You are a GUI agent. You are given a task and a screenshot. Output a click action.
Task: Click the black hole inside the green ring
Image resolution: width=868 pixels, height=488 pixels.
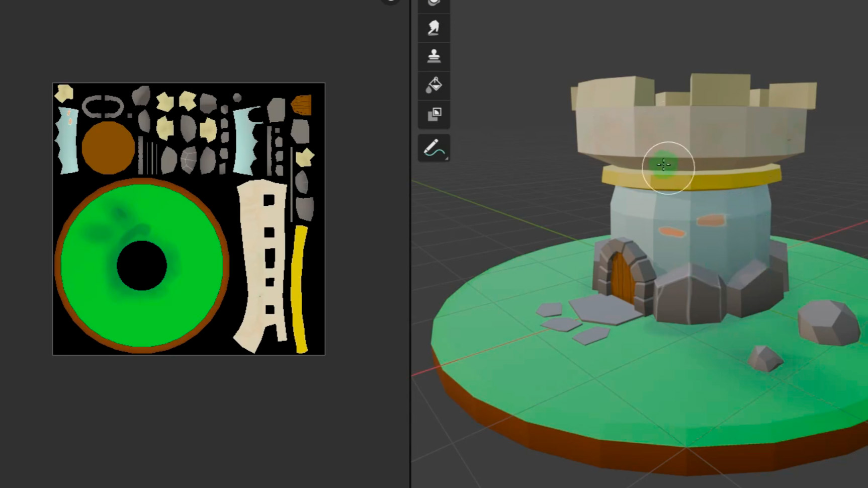point(142,266)
